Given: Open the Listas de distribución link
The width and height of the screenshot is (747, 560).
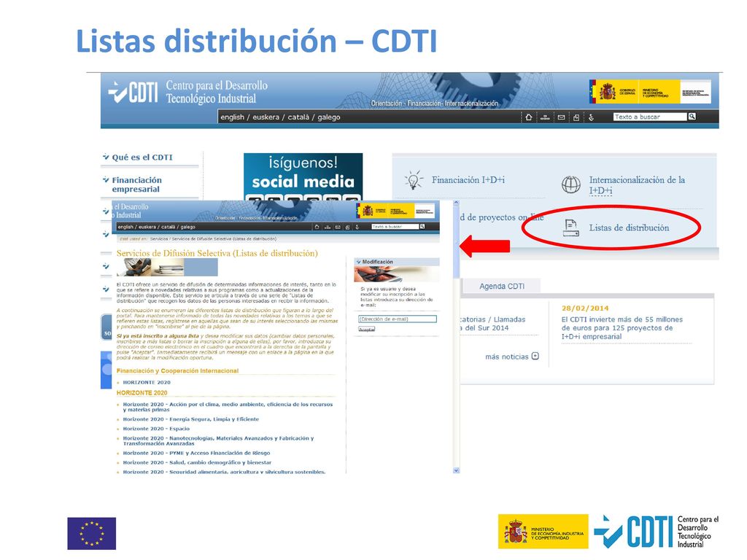Looking at the screenshot, I should tap(629, 227).
